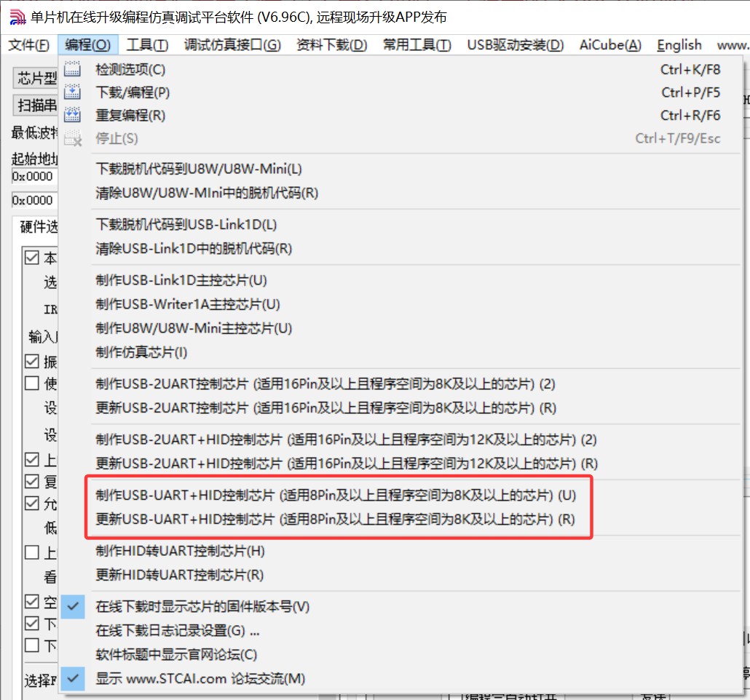This screenshot has width=750, height=700.
Task: Switch language via English menu
Action: [679, 45]
